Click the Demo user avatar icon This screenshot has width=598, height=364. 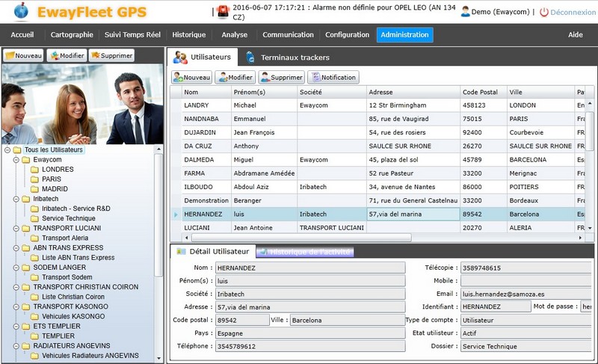pyautogui.click(x=465, y=12)
